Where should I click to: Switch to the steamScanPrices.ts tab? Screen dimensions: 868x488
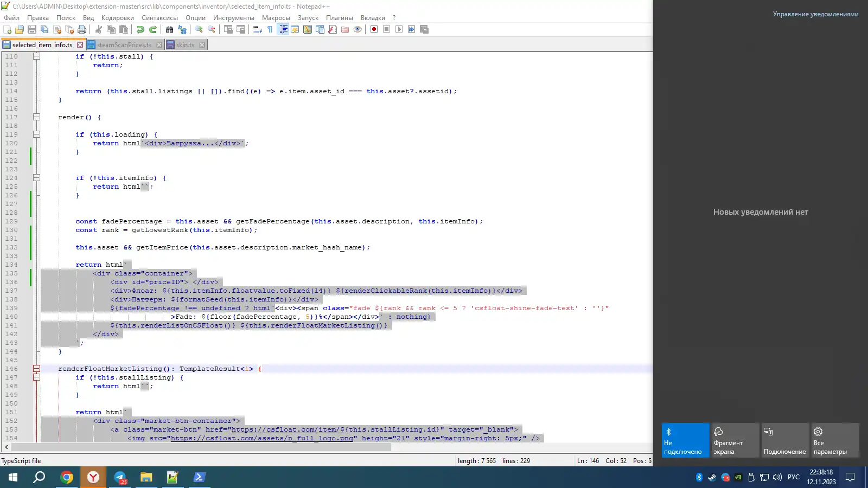coord(124,45)
